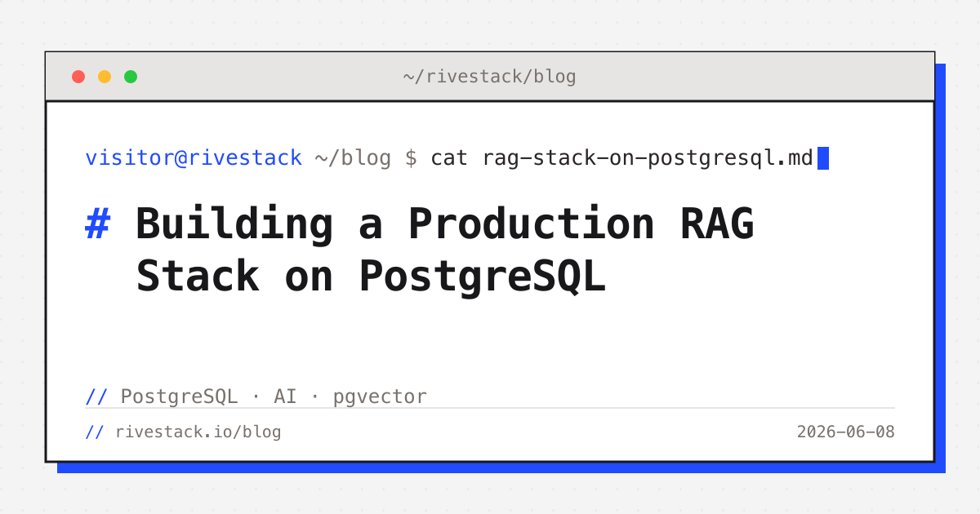980x514 pixels.
Task: Click the PostgreSQL tag
Action: (180, 397)
